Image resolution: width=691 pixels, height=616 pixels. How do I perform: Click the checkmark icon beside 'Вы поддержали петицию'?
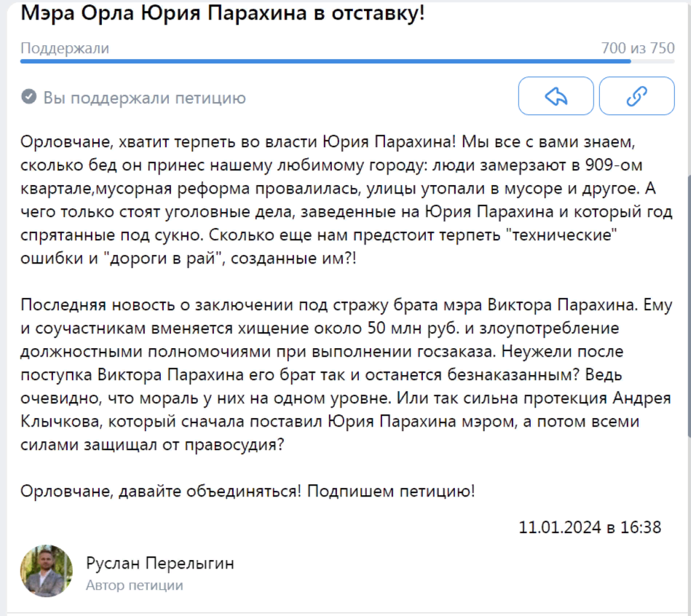point(29,97)
